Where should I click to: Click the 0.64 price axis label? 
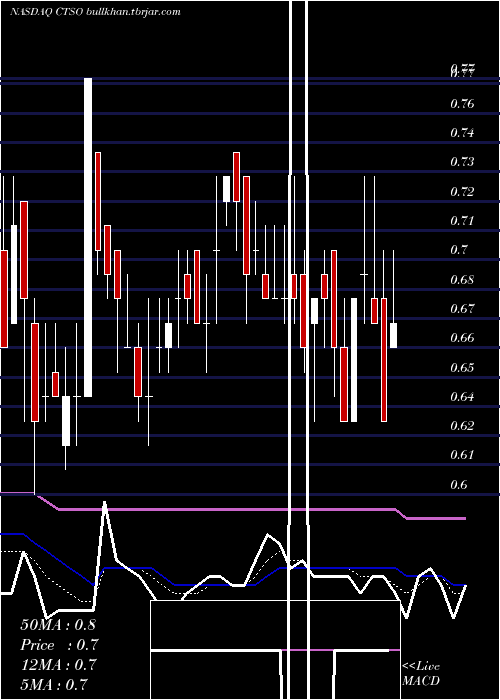[x=462, y=396]
